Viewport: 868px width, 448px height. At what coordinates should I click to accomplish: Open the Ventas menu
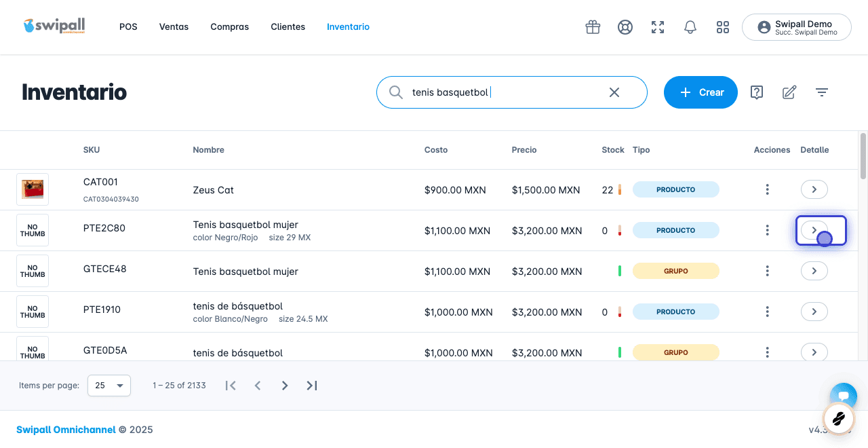point(174,27)
